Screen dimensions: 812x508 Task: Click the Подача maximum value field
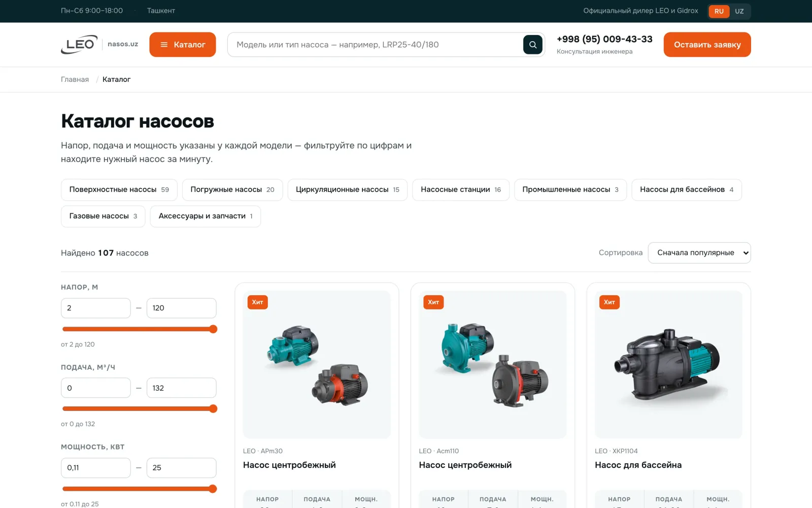click(182, 388)
